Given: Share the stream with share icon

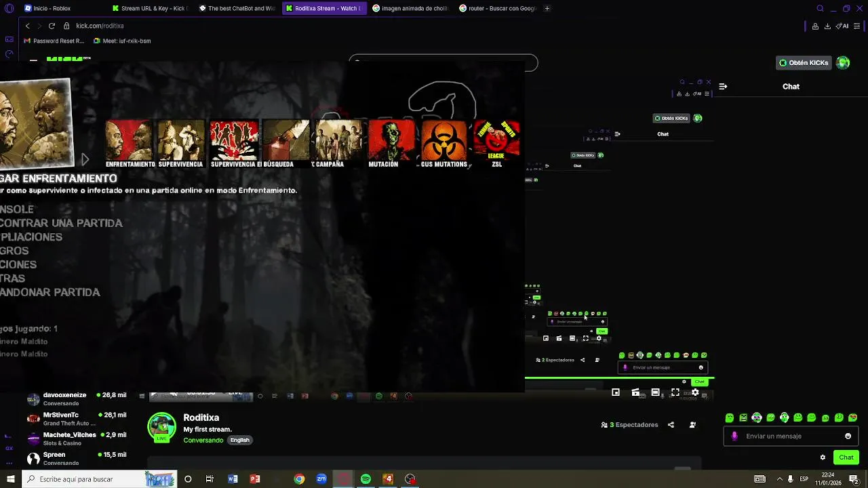Looking at the screenshot, I should click(671, 425).
